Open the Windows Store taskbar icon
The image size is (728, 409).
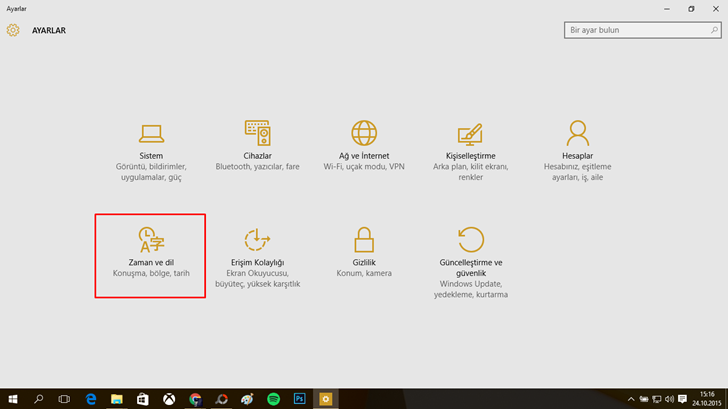[143, 399]
